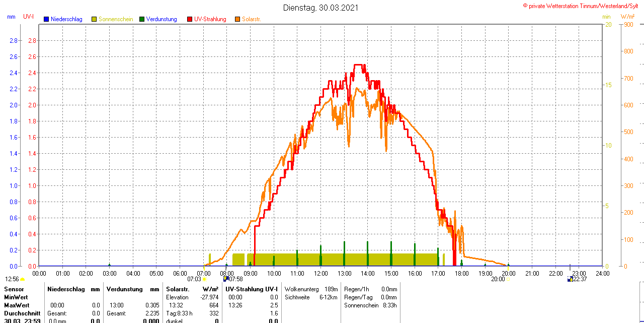644x323 pixels.
Task: Click the private Wetterstation Tinnum copyright text
Action: point(583,6)
